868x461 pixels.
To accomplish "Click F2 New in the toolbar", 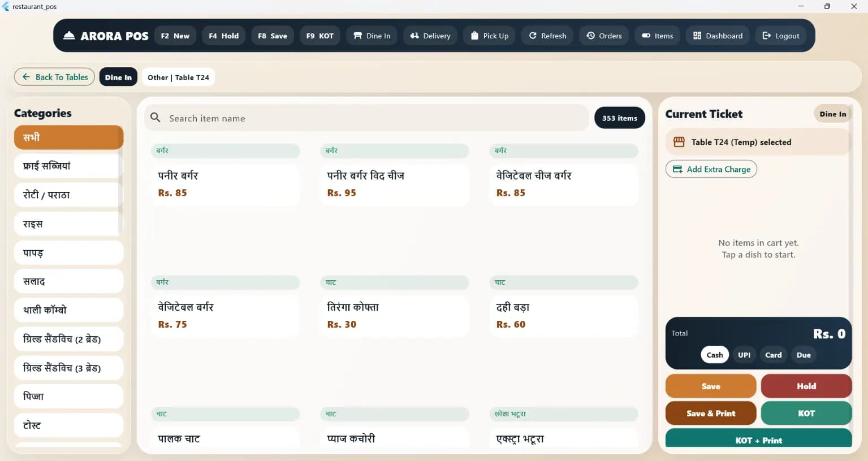I will [x=175, y=36].
